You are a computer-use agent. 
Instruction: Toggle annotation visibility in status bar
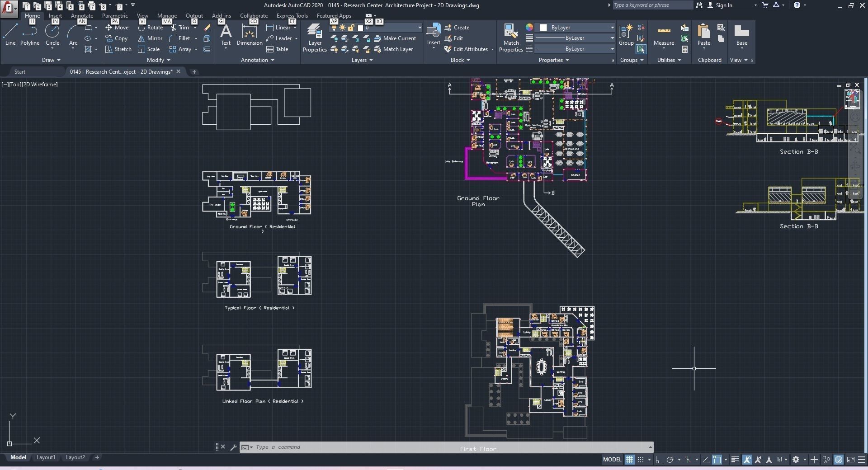[747, 460]
